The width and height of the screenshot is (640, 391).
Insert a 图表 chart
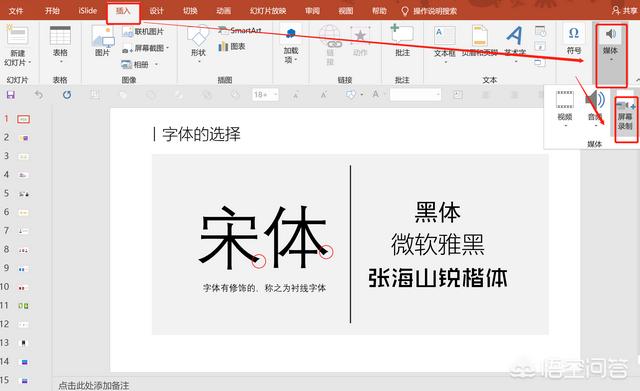tap(232, 47)
